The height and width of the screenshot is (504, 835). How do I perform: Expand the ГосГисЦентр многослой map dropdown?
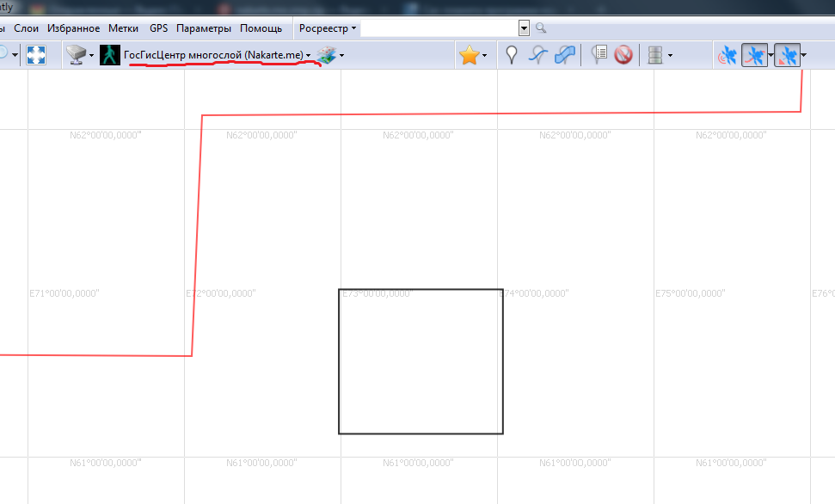(308, 56)
